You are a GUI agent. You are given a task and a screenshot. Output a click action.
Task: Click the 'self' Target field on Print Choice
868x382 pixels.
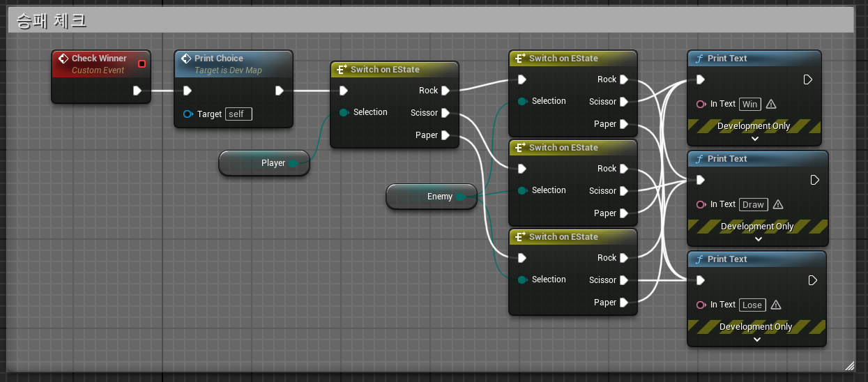pyautogui.click(x=238, y=114)
